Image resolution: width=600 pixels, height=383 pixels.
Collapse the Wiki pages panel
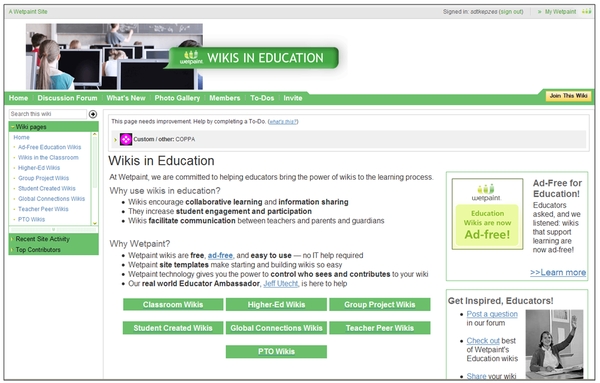(x=13, y=127)
